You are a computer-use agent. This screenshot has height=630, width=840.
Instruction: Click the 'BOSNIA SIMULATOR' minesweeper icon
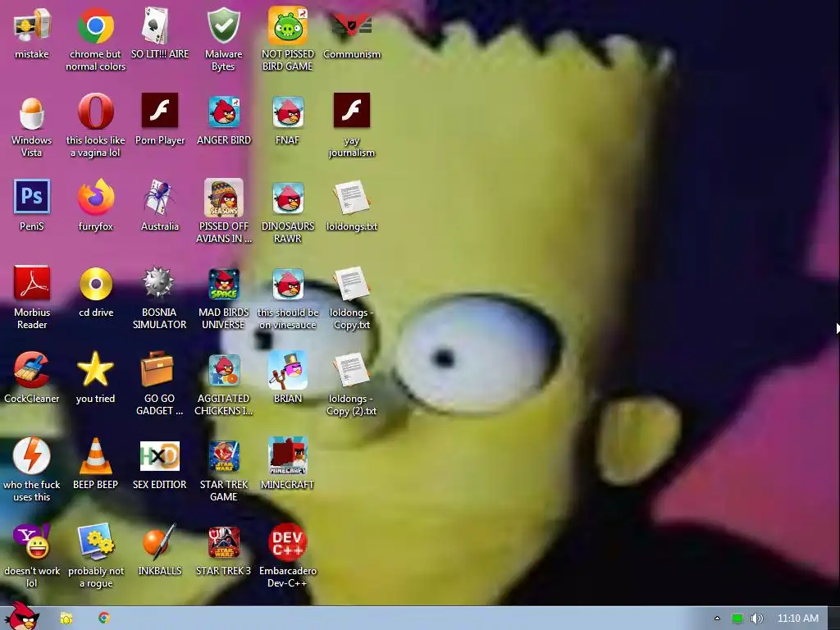coord(160,282)
